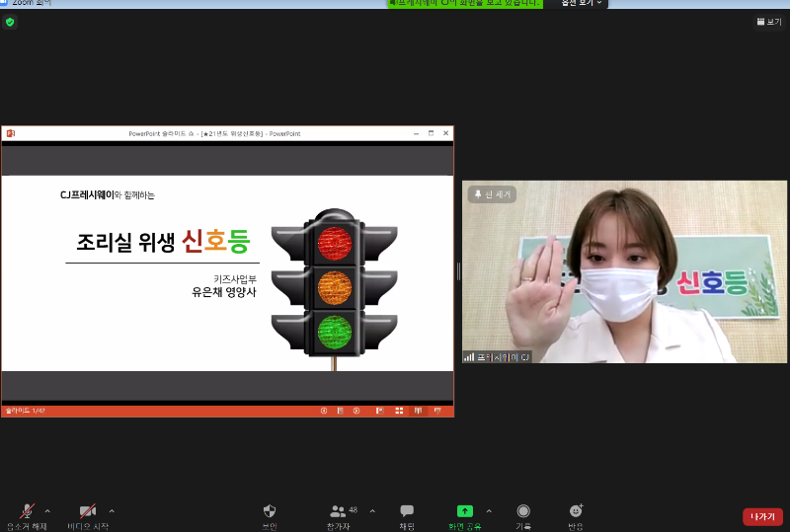Start recording with the Record icon

tap(523, 513)
